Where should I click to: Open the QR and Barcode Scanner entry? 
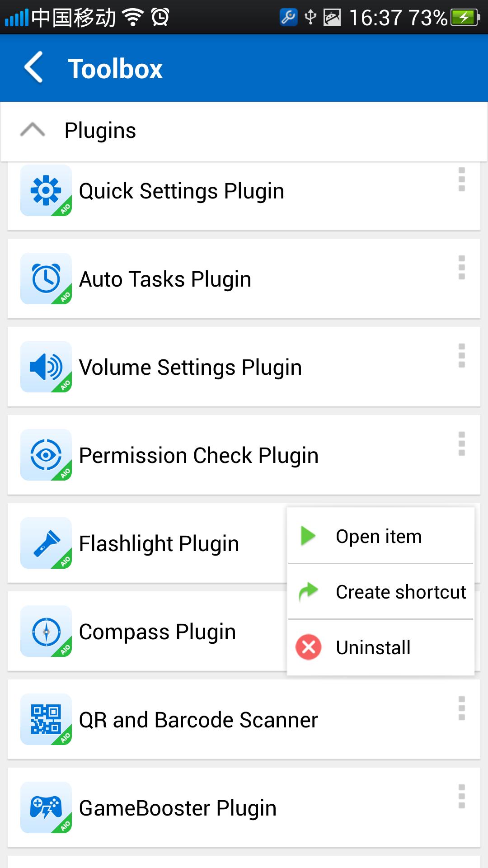pyautogui.click(x=198, y=720)
